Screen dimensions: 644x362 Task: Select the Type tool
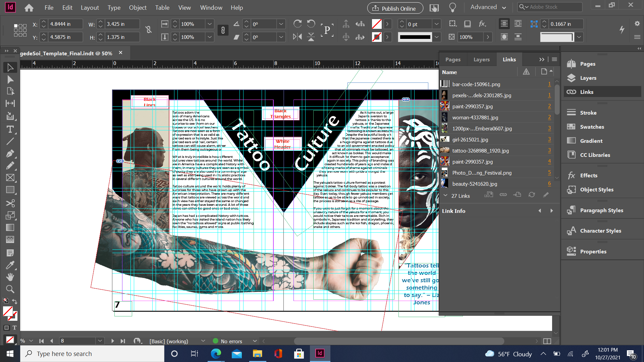(10, 129)
